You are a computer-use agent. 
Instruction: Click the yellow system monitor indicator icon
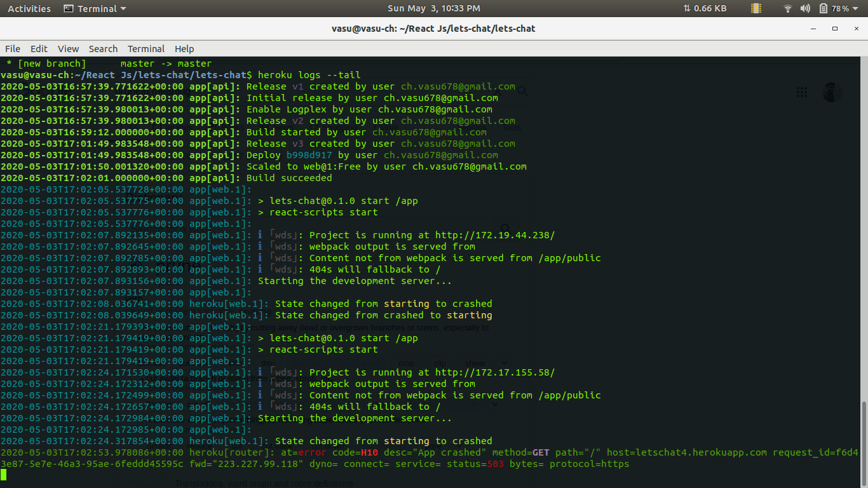point(756,8)
